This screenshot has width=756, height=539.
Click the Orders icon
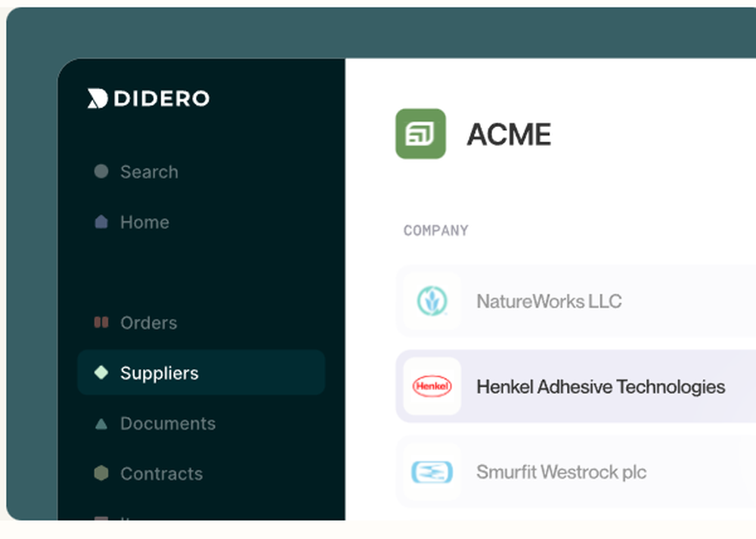pyautogui.click(x=101, y=323)
